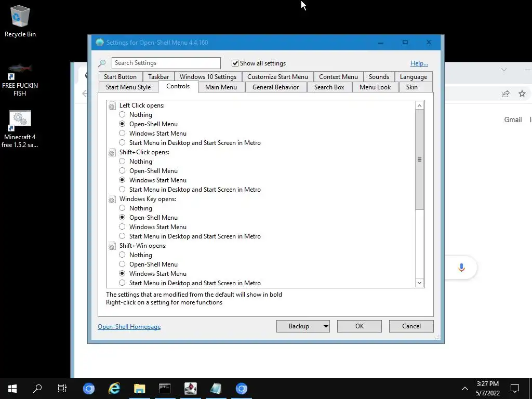
Task: Click the share icon in browser address bar
Action: (x=506, y=94)
